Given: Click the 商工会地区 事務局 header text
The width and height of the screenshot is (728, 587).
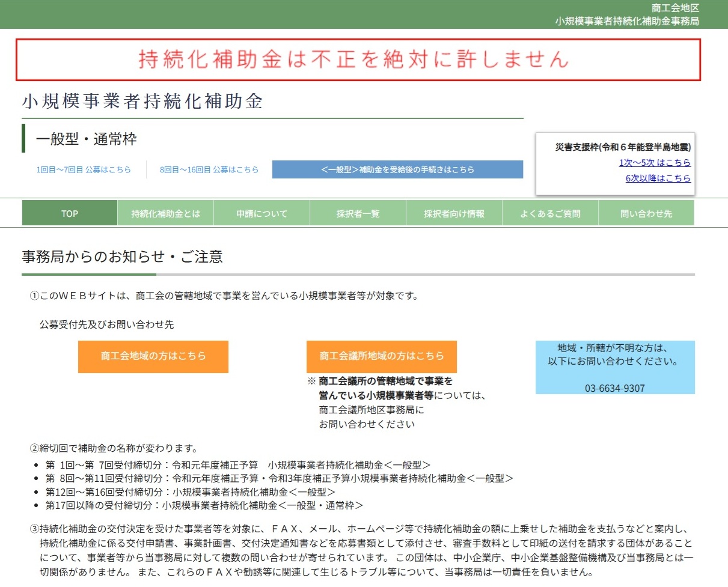Looking at the screenshot, I should [x=626, y=14].
